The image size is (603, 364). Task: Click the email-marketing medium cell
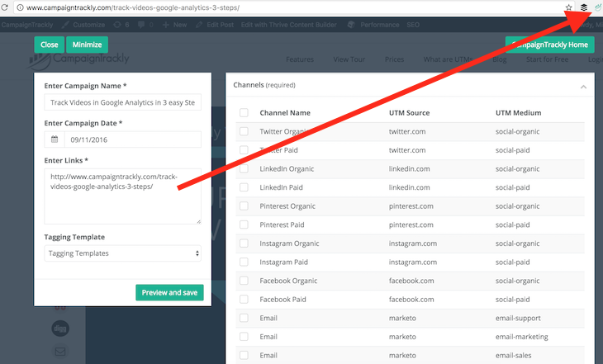pyautogui.click(x=521, y=337)
